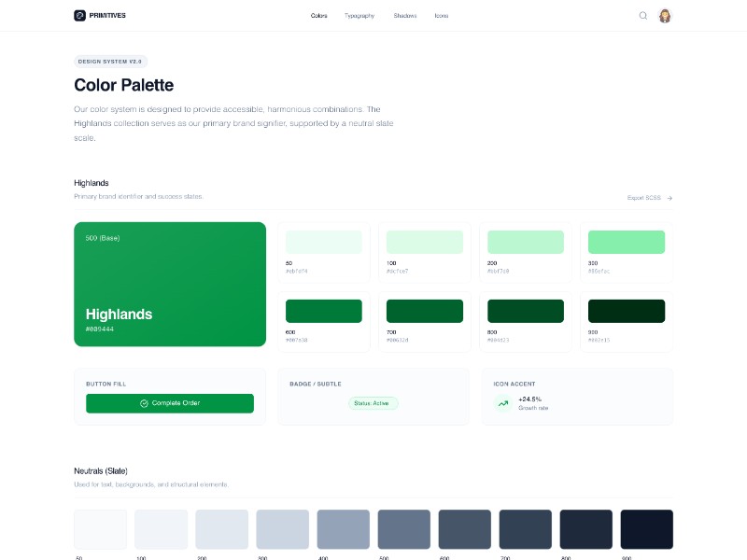The image size is (747, 560).
Task: Select the Highlands 300 color swatch
Action: coord(627,242)
